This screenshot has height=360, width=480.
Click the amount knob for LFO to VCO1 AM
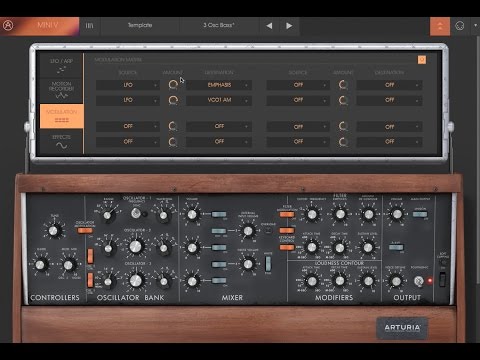point(173,100)
